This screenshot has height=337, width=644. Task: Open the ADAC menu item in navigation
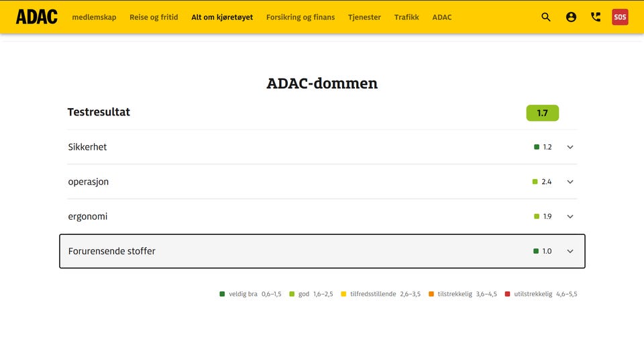pos(442,17)
